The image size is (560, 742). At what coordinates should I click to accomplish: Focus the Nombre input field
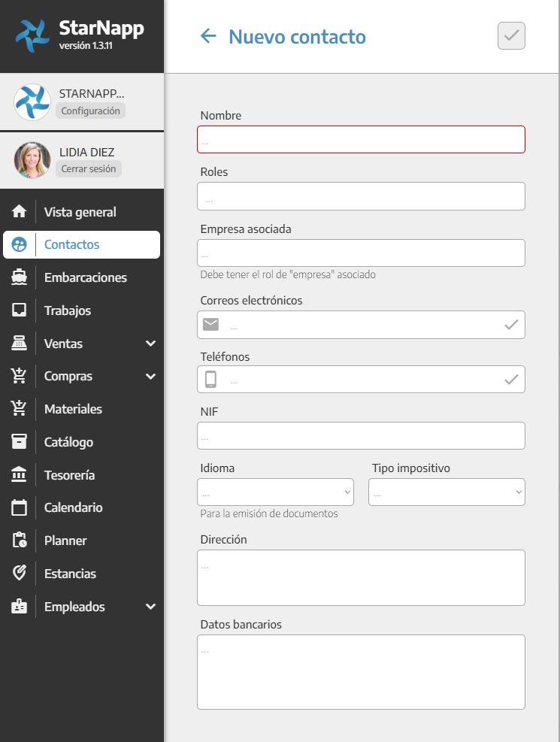tap(361, 140)
